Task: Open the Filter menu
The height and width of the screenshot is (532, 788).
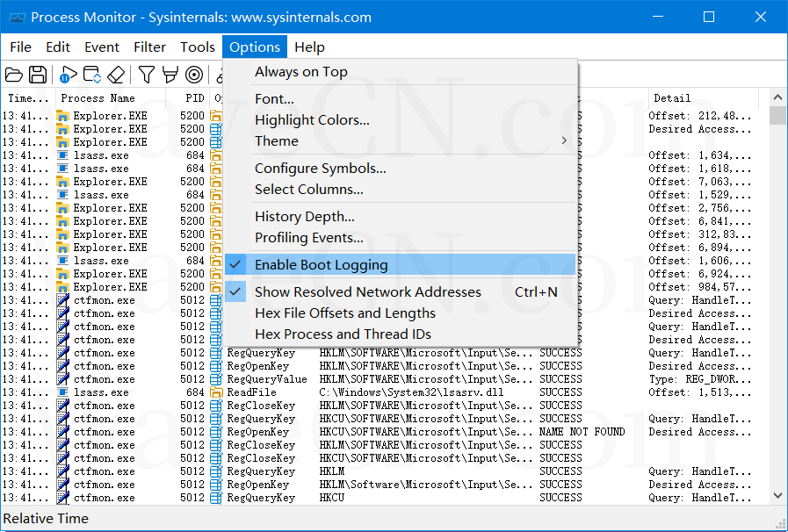Action: coord(149,47)
